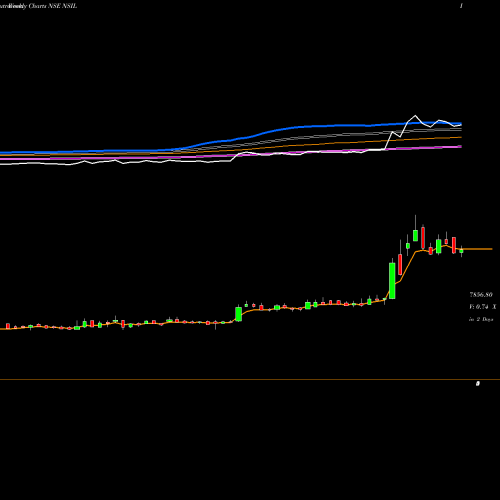This screenshot has width=500, height=500.
Task: Click the 'Charts NSE NSIL' title text
Action: click(53, 6)
